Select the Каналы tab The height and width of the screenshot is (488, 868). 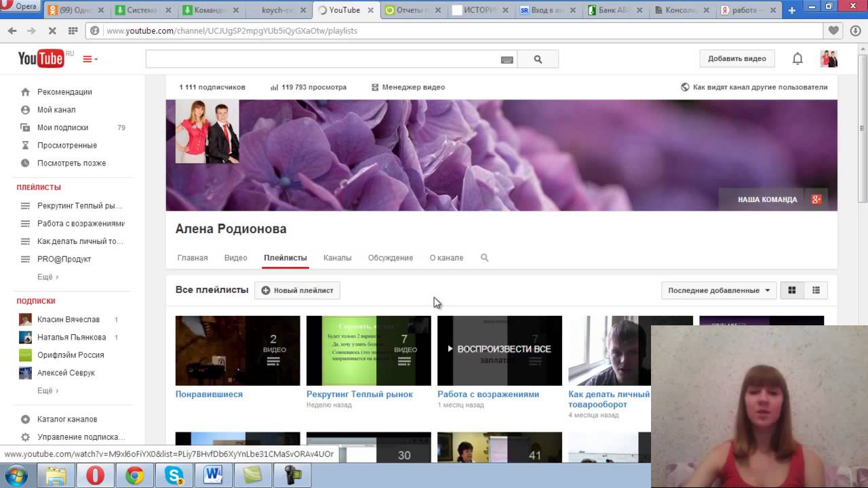click(x=337, y=258)
